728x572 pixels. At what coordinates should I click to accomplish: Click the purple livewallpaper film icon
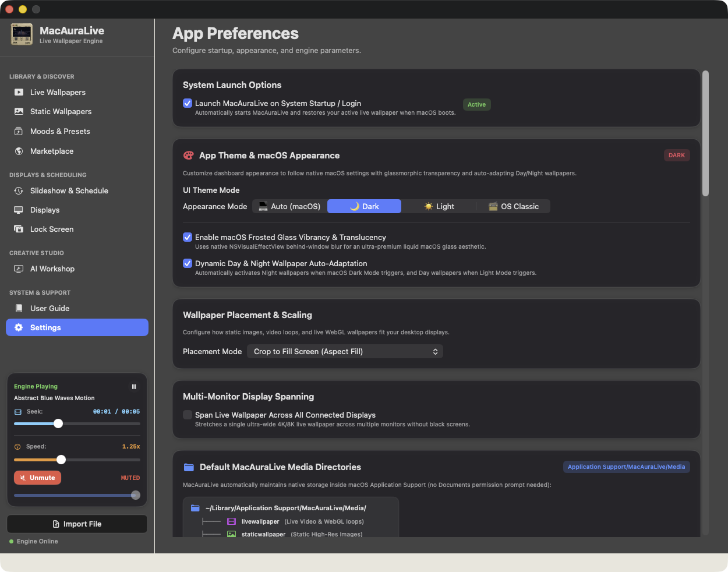[231, 521]
